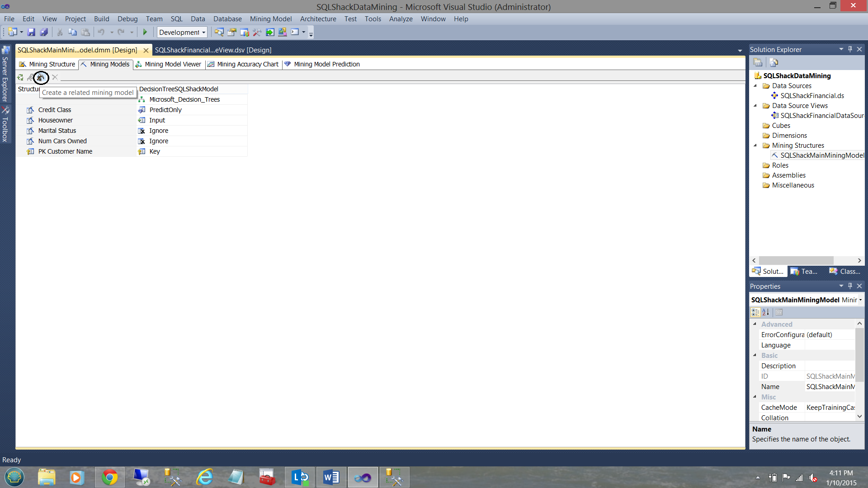Click Show All Files in Solution Explorer
The height and width of the screenshot is (488, 868).
pos(774,62)
